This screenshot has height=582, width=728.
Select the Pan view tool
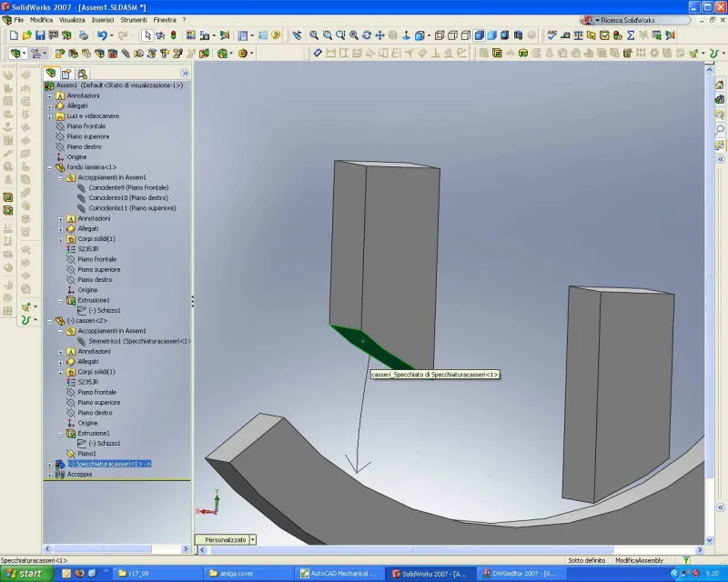coord(379,35)
